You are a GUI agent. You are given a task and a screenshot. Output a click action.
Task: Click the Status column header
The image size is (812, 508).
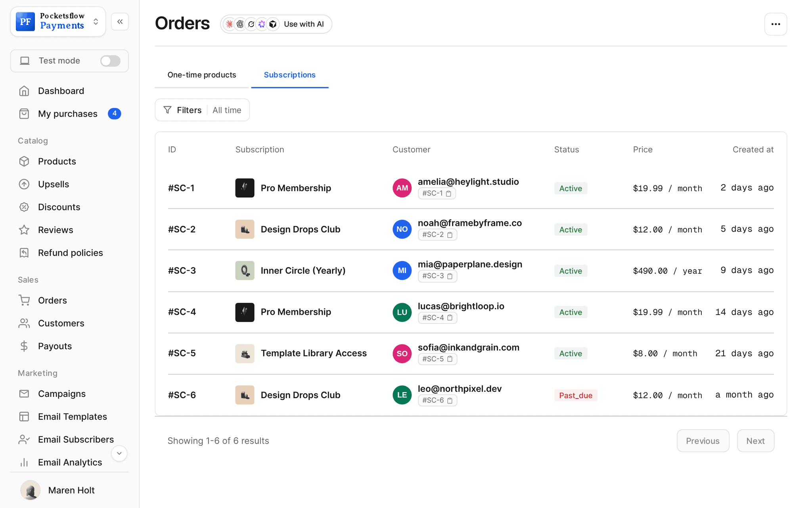[566, 150]
